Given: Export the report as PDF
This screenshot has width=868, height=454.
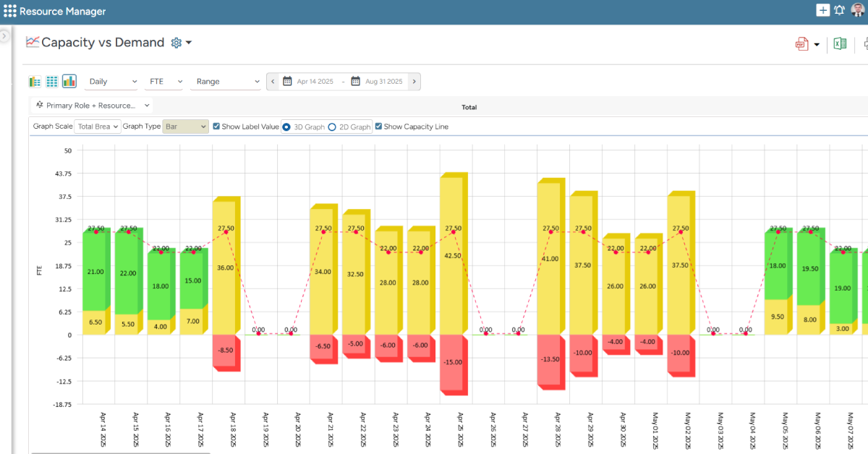Looking at the screenshot, I should coord(801,44).
